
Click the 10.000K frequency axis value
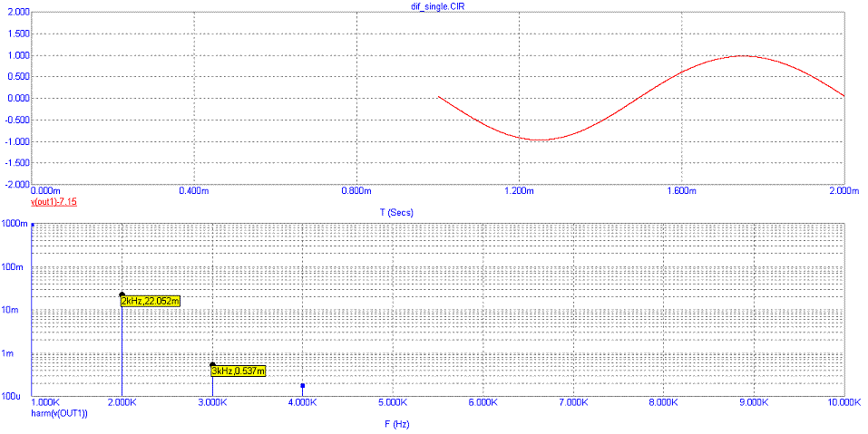[x=844, y=402]
